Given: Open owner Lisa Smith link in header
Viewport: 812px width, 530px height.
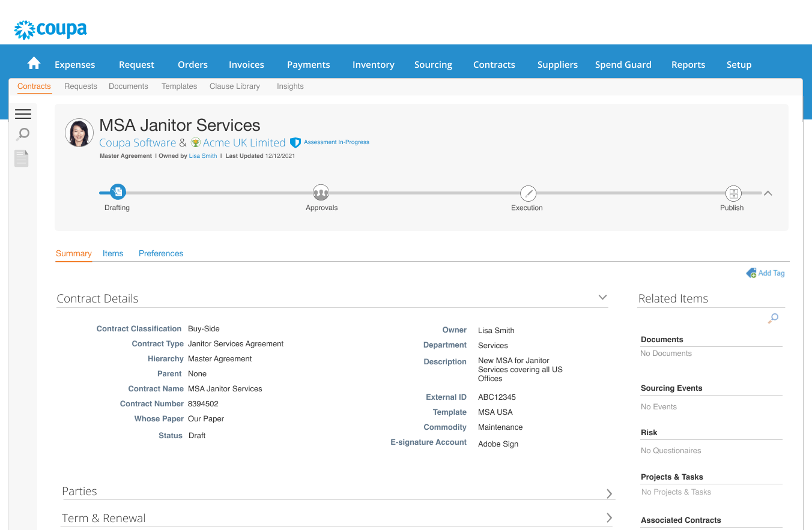Looking at the screenshot, I should 203,156.
